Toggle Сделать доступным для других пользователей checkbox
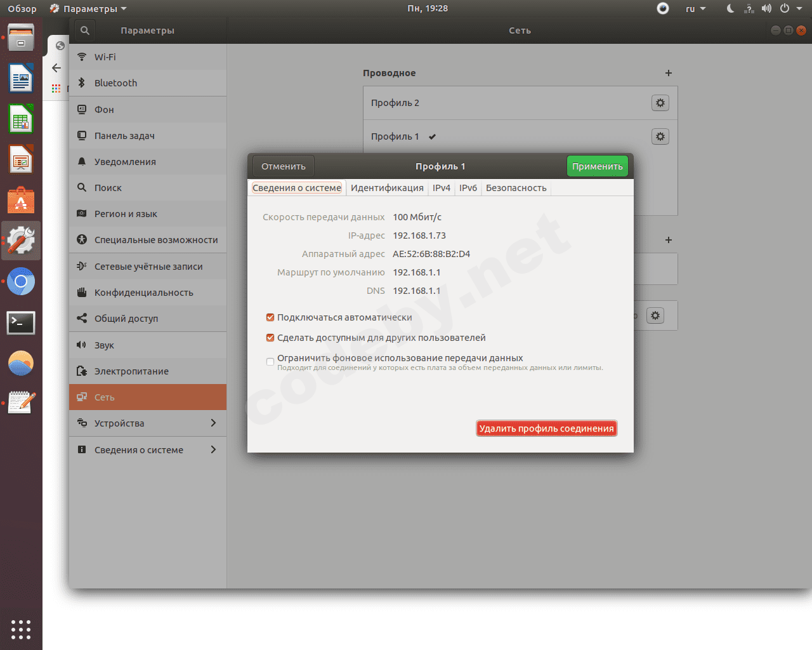The image size is (812, 650). [270, 338]
